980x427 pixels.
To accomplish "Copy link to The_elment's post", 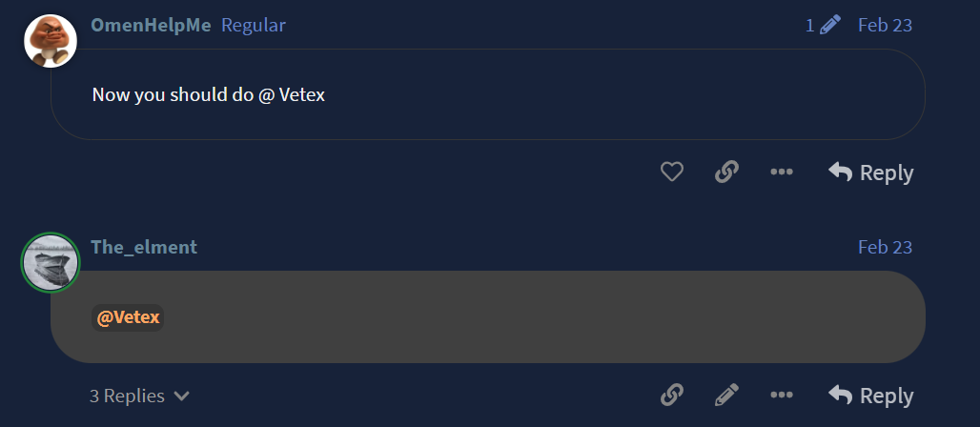I will pyautogui.click(x=672, y=395).
